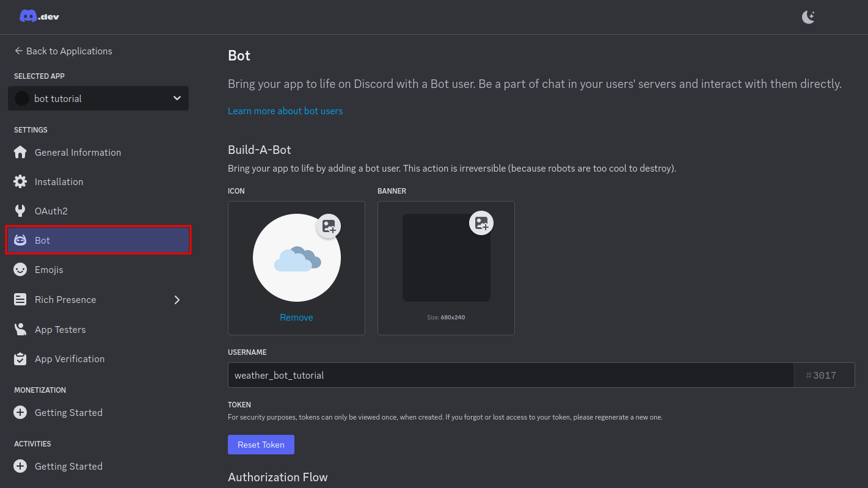Open the Emojis page
This screenshot has height=488, width=868.
click(x=49, y=269)
